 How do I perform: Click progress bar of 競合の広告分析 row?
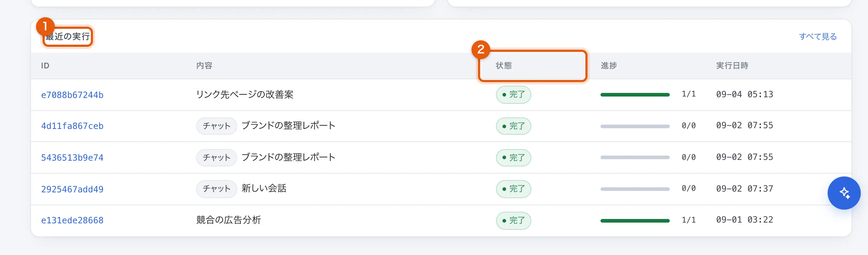pos(635,221)
